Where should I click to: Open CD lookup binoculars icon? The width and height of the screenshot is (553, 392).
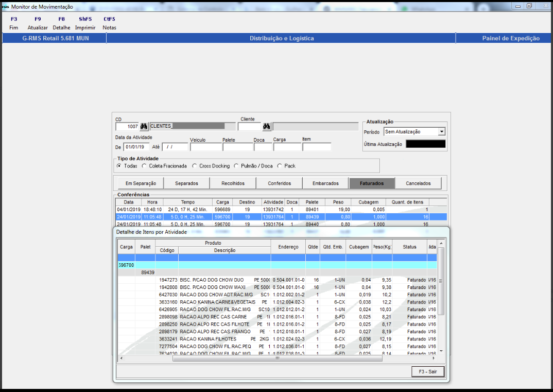(144, 126)
